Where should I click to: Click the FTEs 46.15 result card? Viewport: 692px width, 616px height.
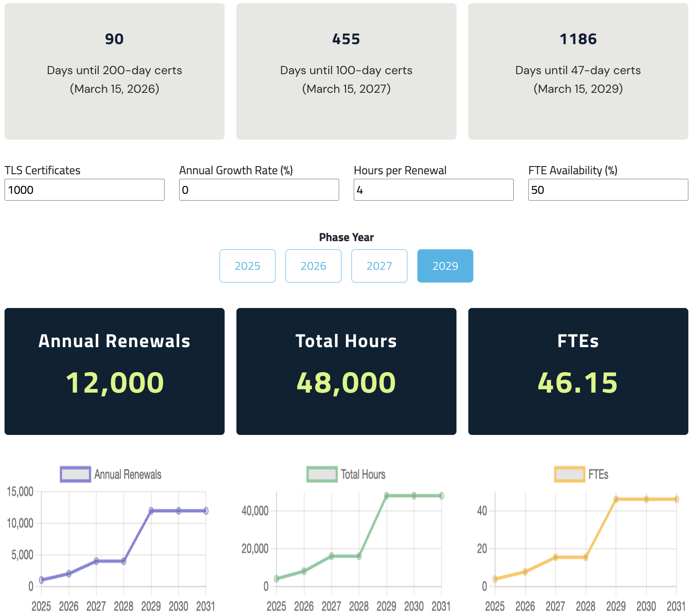pyautogui.click(x=578, y=371)
